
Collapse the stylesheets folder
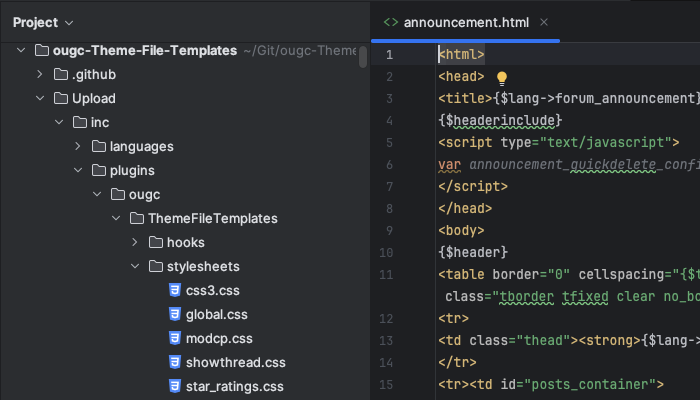(135, 267)
